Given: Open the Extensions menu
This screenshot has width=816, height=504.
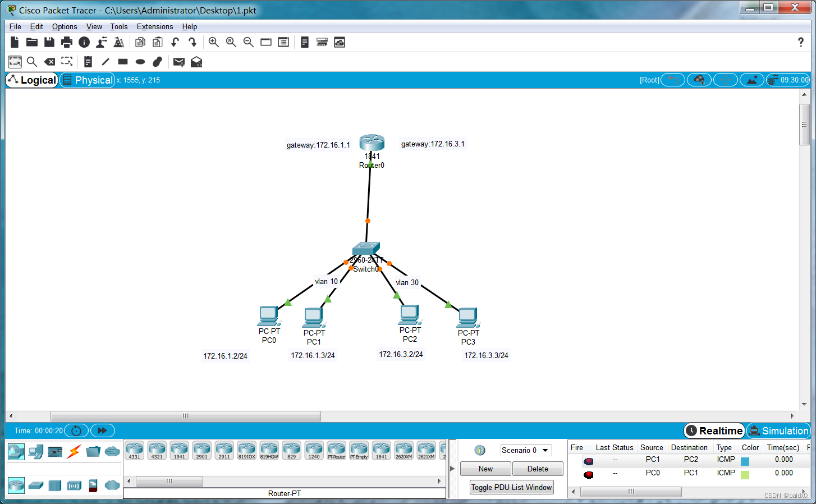Looking at the screenshot, I should (155, 26).
